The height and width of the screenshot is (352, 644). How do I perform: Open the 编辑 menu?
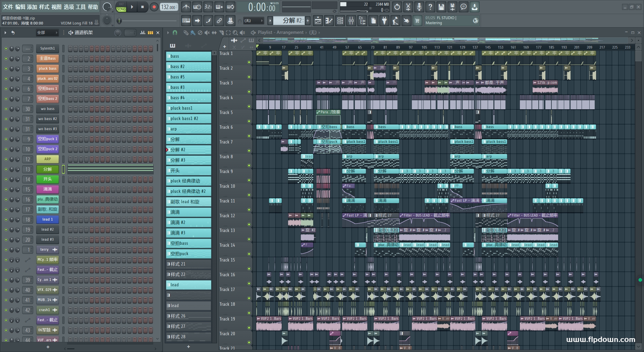pyautogui.click(x=20, y=7)
